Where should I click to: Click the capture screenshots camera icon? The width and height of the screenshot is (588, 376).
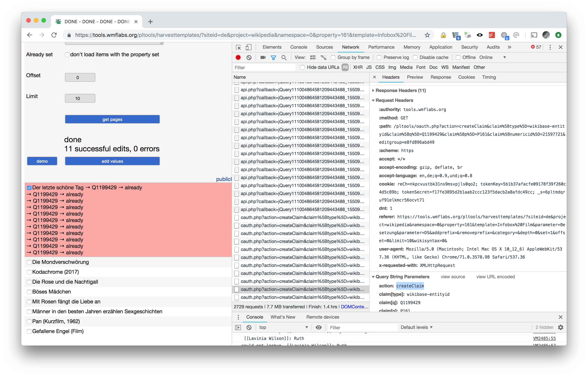click(x=263, y=57)
